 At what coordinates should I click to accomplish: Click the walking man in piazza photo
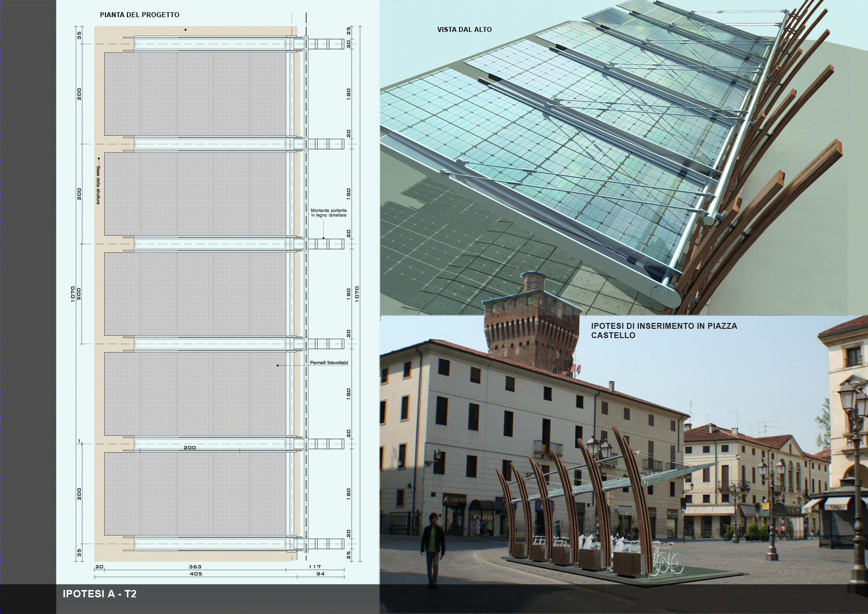[433, 550]
